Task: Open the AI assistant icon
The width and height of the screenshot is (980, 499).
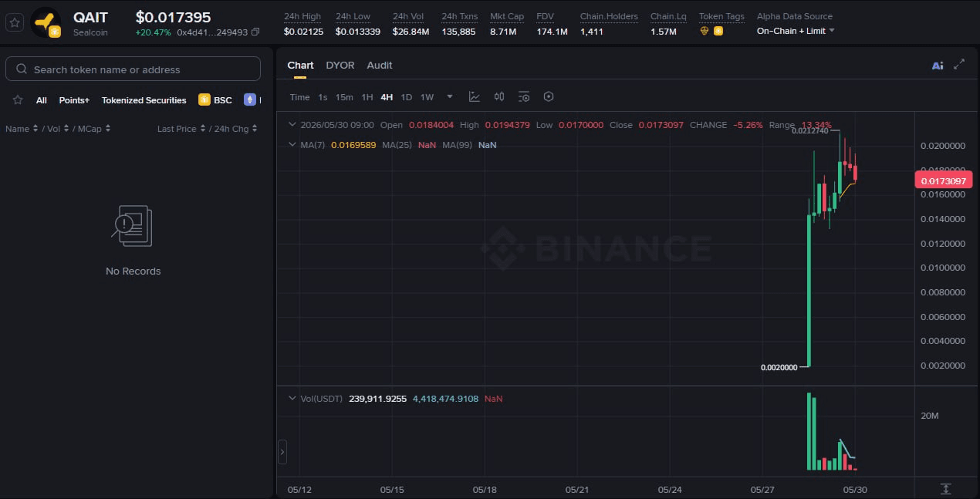Action: (938, 66)
